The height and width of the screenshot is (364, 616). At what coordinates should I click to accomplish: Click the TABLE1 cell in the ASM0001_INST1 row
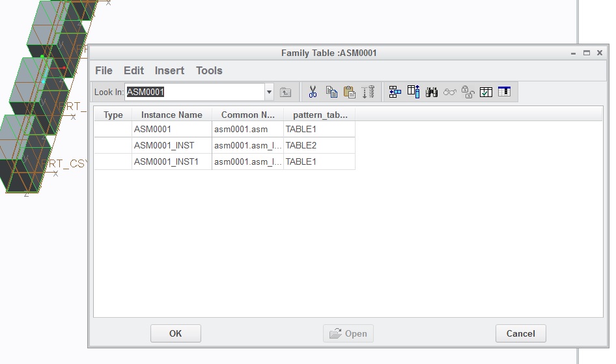point(319,161)
